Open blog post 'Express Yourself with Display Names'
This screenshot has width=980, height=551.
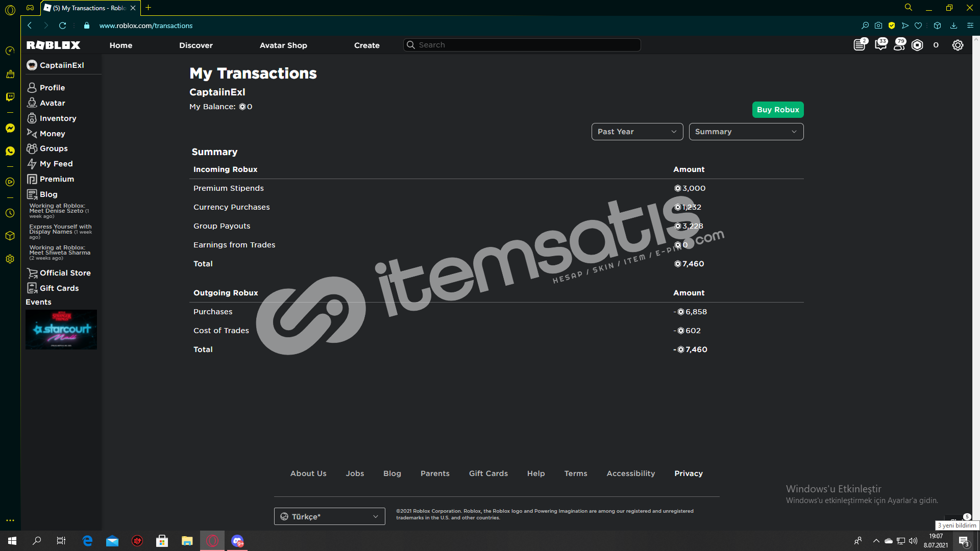click(x=60, y=232)
